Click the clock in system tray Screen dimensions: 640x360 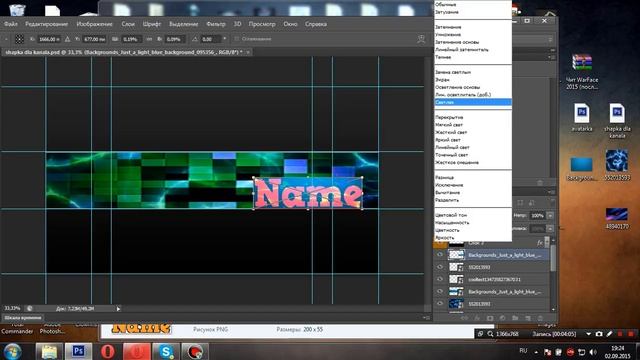tap(617, 352)
